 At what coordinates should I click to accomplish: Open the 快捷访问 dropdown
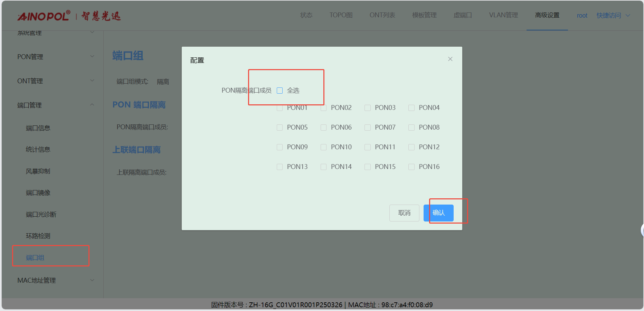click(613, 16)
